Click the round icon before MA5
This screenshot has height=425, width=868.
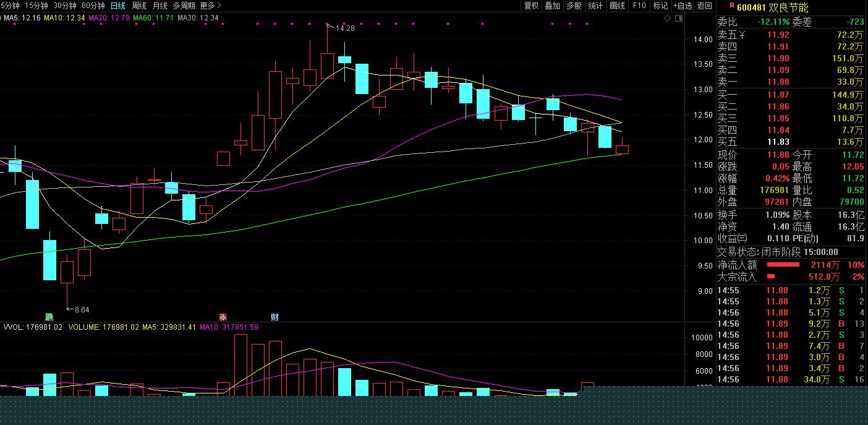tap(2, 18)
